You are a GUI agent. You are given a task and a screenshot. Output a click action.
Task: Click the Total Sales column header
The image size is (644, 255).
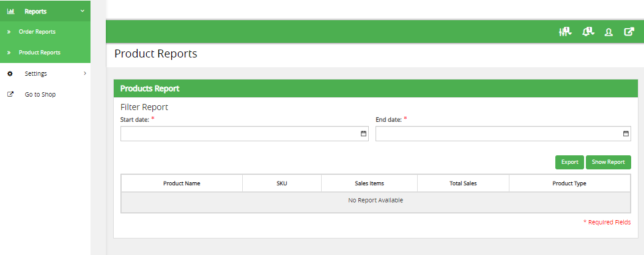coord(463,183)
